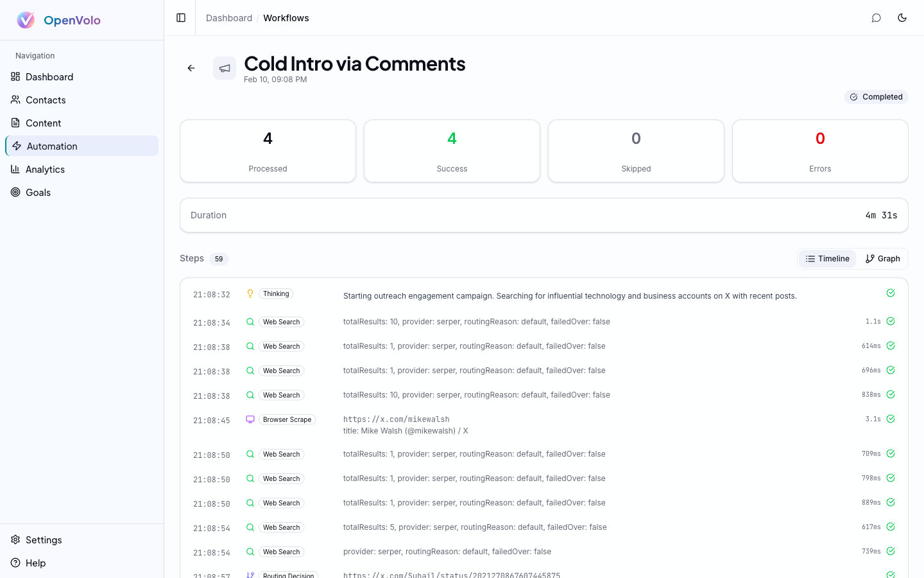Switch to dark mode via the moon icon

click(902, 18)
